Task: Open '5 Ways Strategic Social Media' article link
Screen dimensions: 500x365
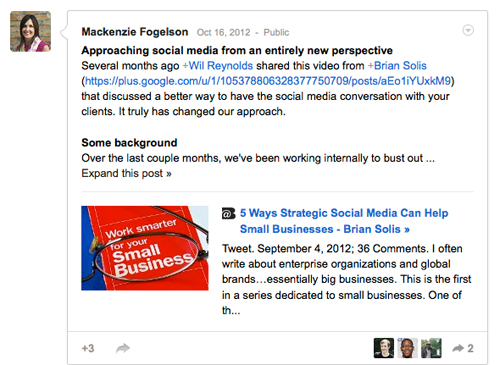Action: tap(344, 221)
